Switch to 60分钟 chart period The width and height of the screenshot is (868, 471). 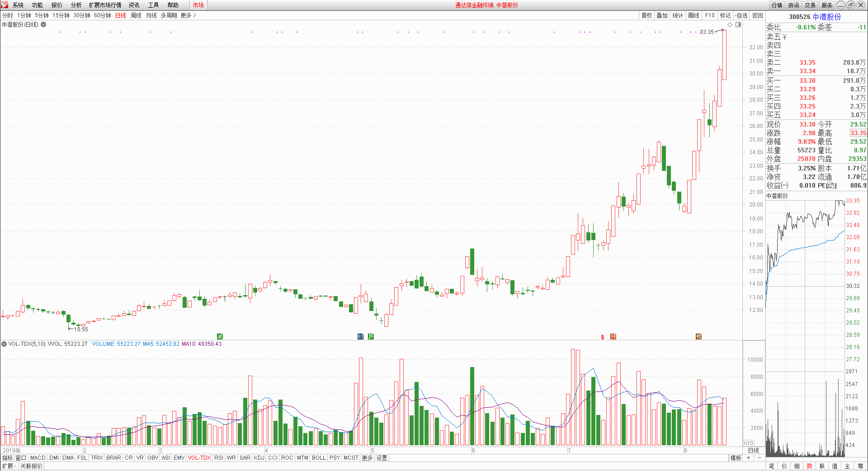[x=103, y=15]
